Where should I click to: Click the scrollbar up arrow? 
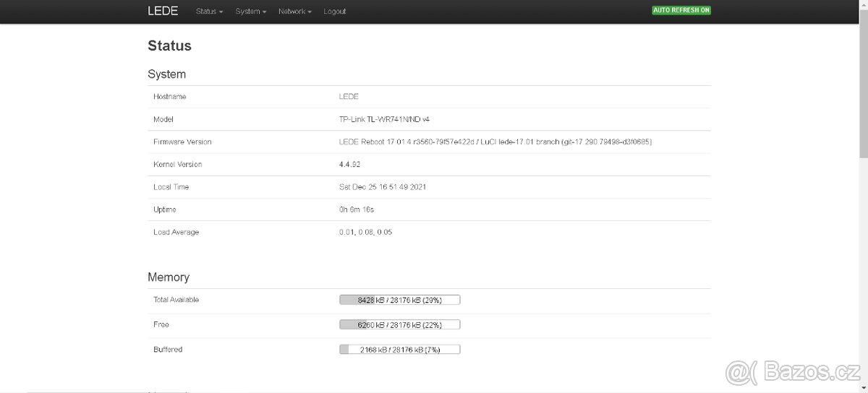pyautogui.click(x=863, y=4)
